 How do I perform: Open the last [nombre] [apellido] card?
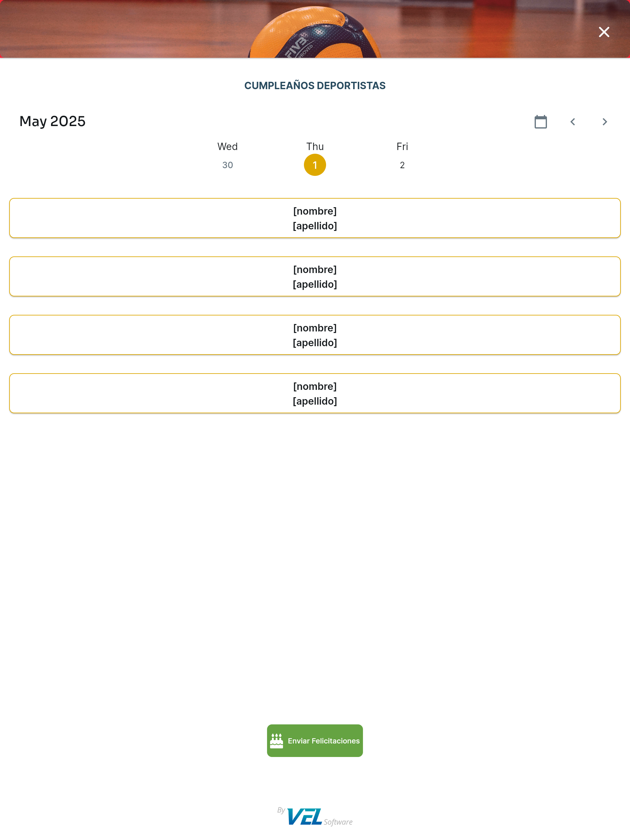315,393
